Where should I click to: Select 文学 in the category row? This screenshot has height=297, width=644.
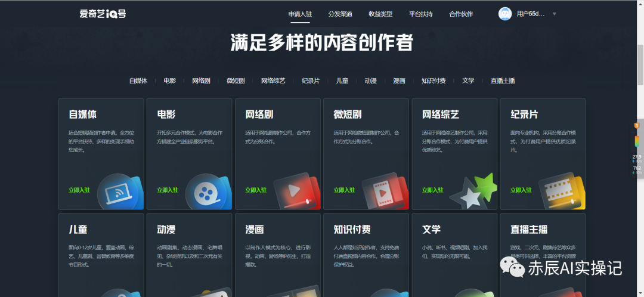point(468,81)
